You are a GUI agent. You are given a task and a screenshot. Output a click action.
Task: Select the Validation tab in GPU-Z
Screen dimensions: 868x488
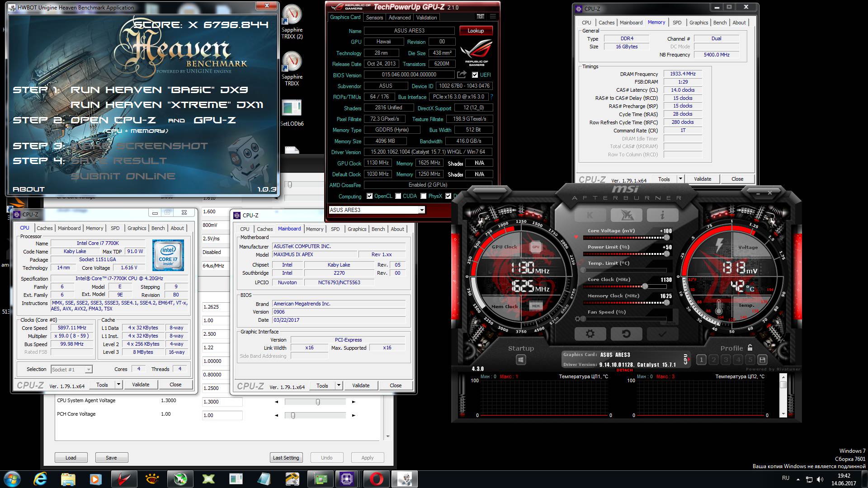pos(426,18)
